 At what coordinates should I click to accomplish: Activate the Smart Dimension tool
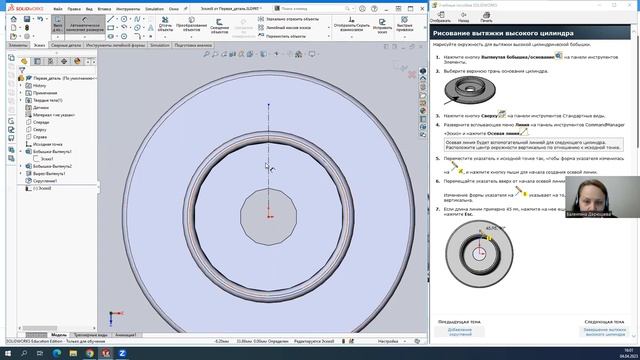(x=85, y=24)
